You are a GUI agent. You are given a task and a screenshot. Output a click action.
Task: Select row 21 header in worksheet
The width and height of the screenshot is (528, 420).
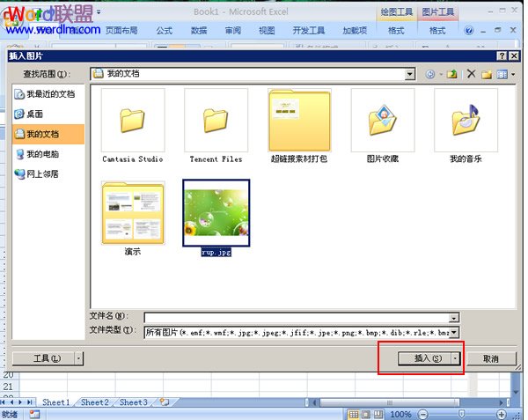pos(8,387)
